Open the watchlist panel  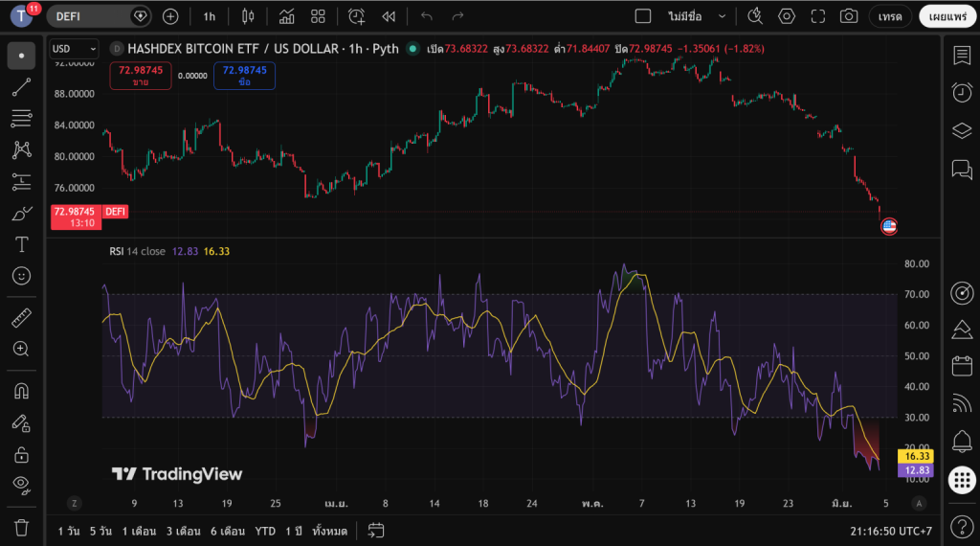962,55
